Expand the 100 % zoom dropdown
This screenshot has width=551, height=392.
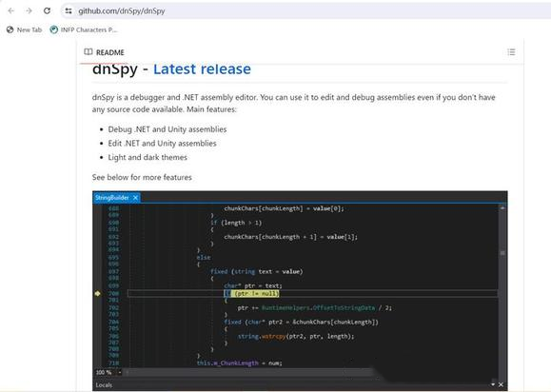pyautogui.click(x=120, y=372)
